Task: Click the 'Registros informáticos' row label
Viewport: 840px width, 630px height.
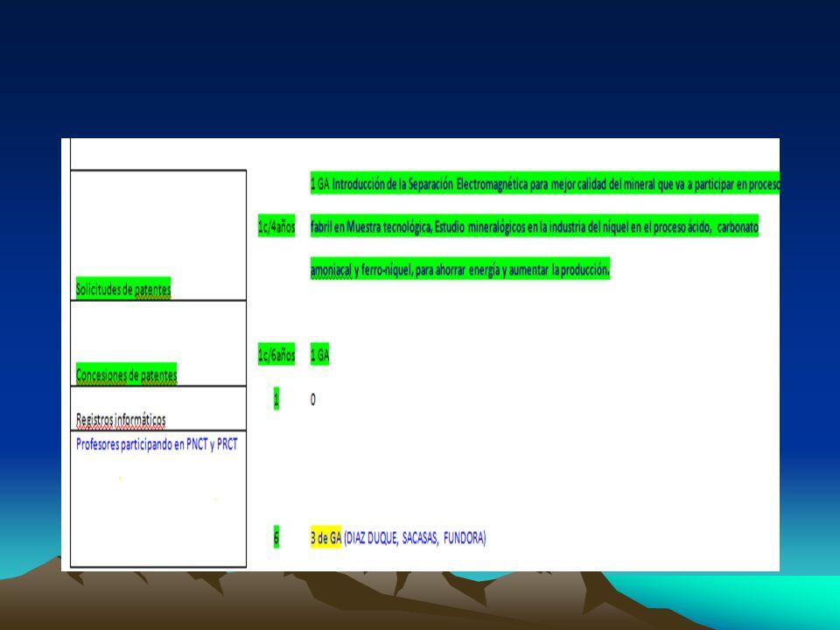Action: (121, 419)
